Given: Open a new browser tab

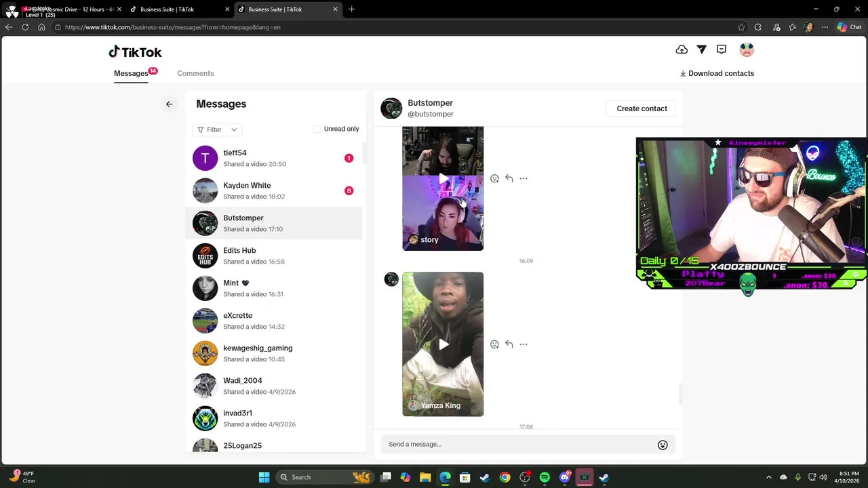Looking at the screenshot, I should tap(351, 9).
